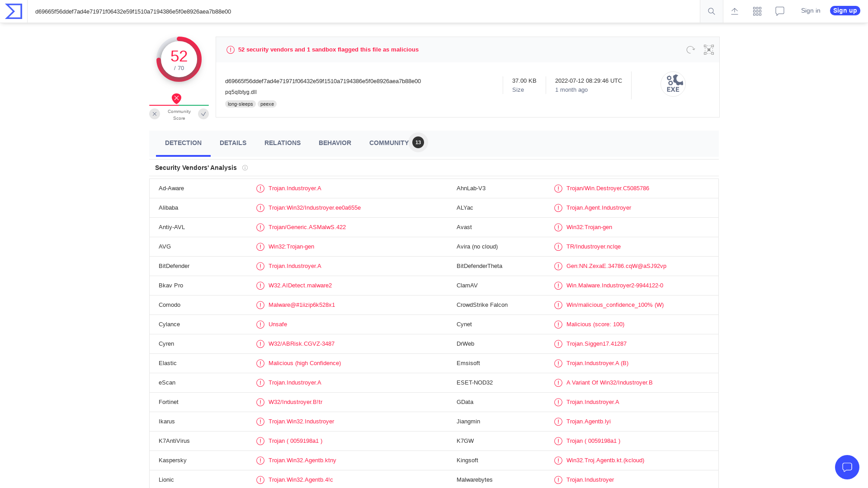Click the 52 / 70 detection score gauge
This screenshot has width=868, height=488.
[179, 59]
